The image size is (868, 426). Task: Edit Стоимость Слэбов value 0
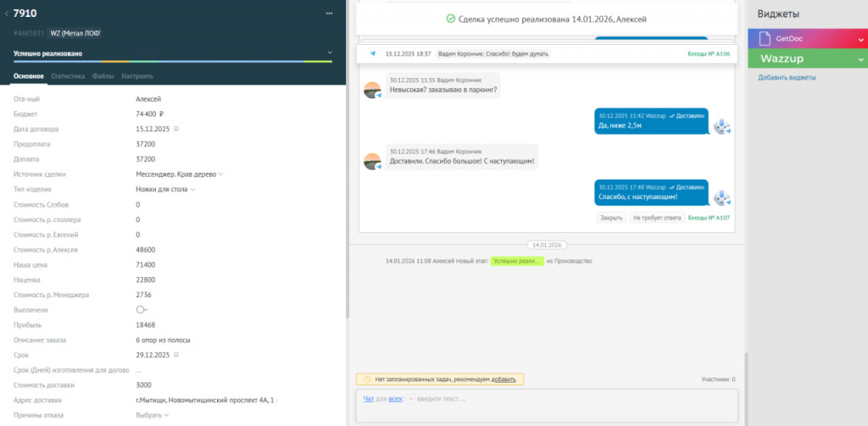(138, 205)
